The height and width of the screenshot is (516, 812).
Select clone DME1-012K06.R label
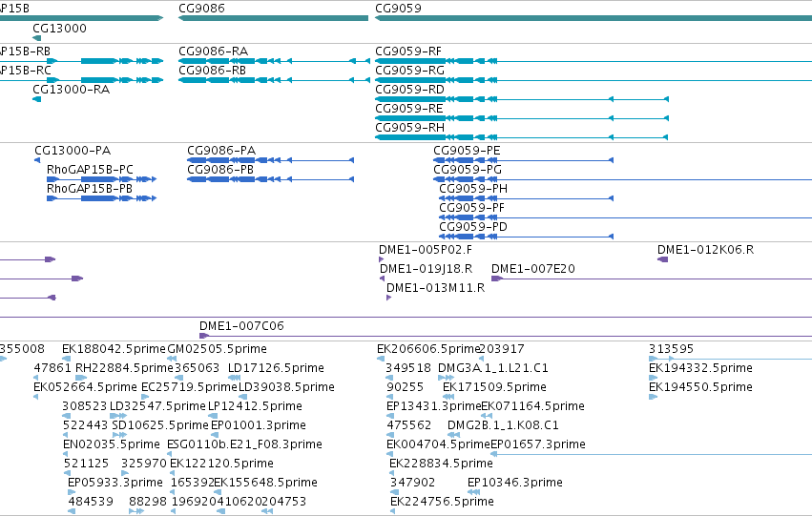705,250
